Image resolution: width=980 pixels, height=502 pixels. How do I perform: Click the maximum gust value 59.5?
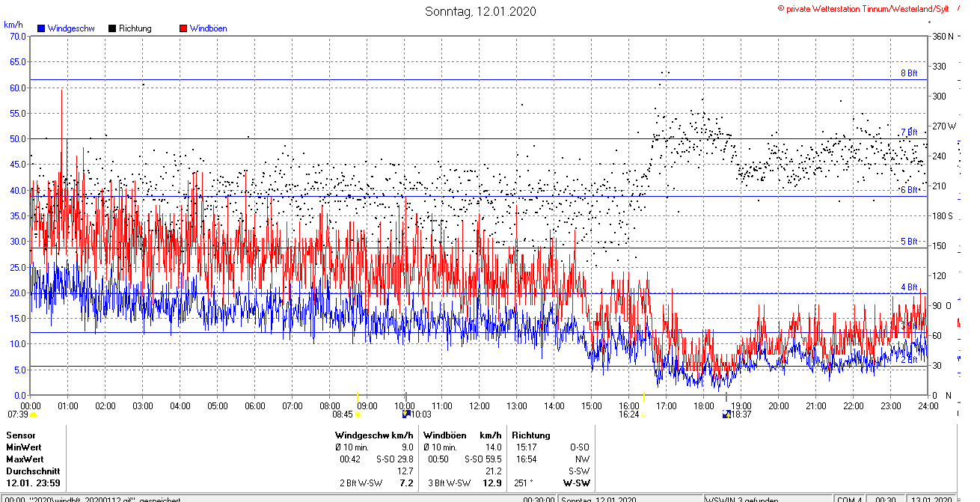pos(493,459)
